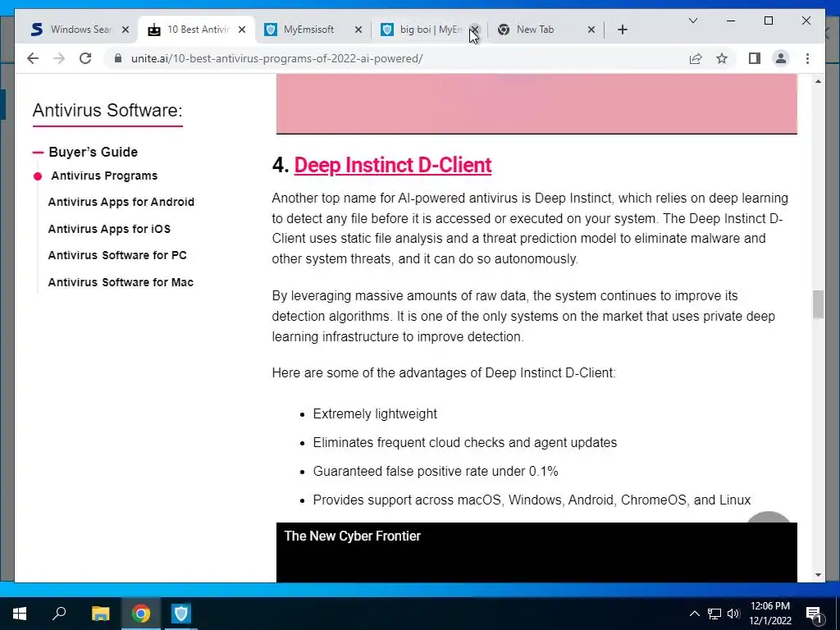Open volume control tray icon
Screen dimensions: 840x630
pyautogui.click(x=733, y=614)
